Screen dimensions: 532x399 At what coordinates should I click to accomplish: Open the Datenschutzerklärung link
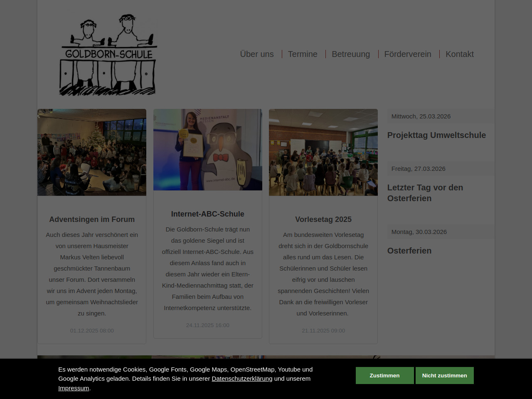[x=242, y=379]
